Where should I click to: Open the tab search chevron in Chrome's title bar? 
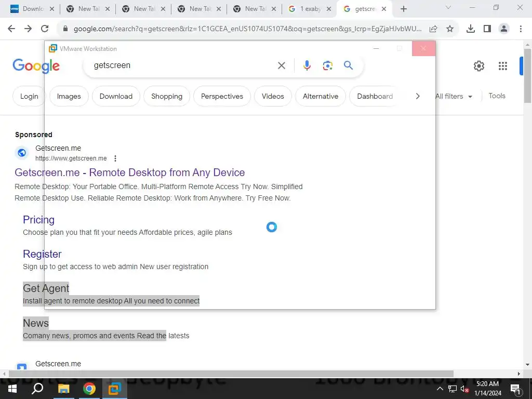[448, 7]
